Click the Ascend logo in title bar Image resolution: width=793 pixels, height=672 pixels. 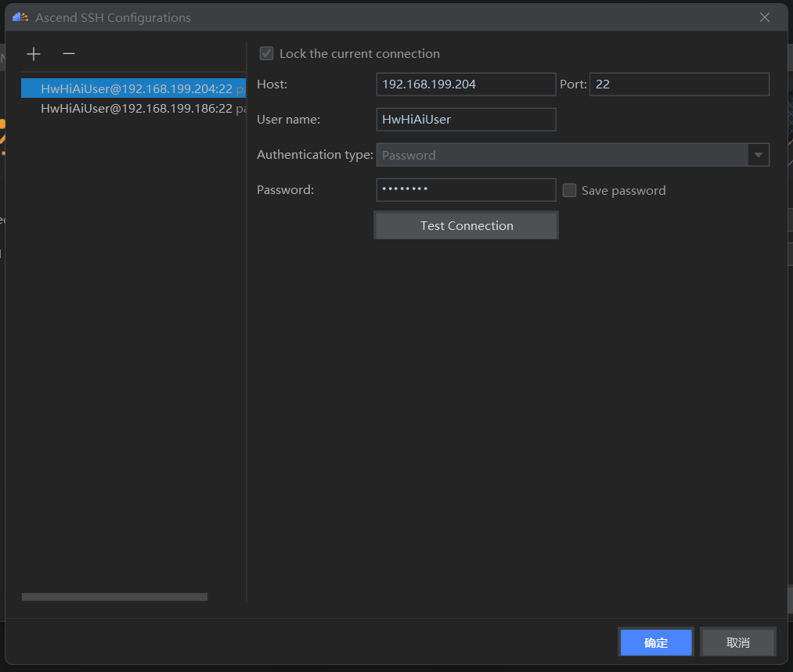(20, 17)
